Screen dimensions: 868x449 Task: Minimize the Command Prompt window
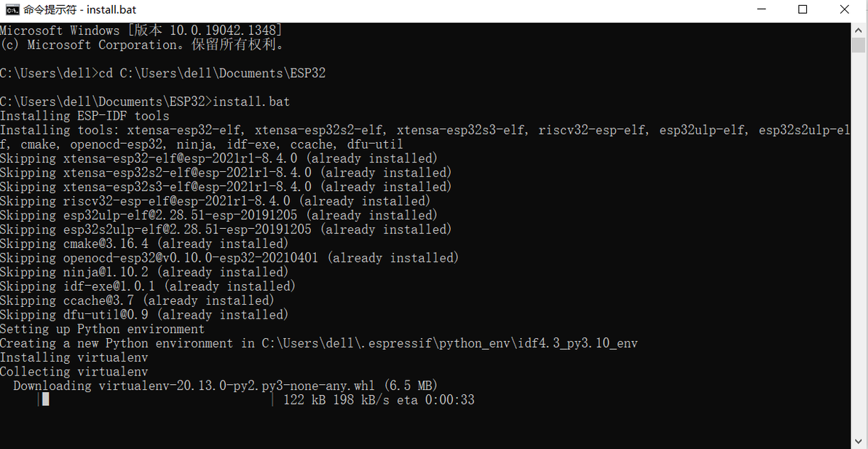click(x=759, y=9)
